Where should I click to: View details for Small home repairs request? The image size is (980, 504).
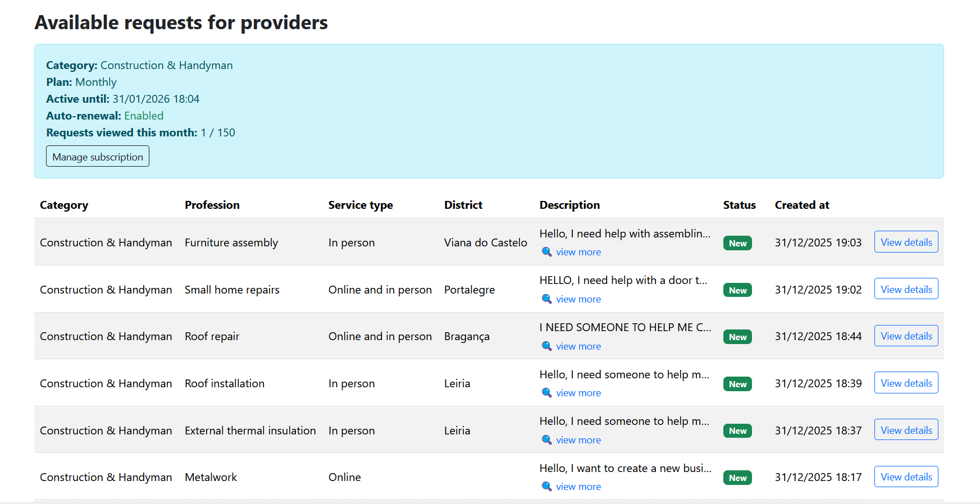coord(906,290)
